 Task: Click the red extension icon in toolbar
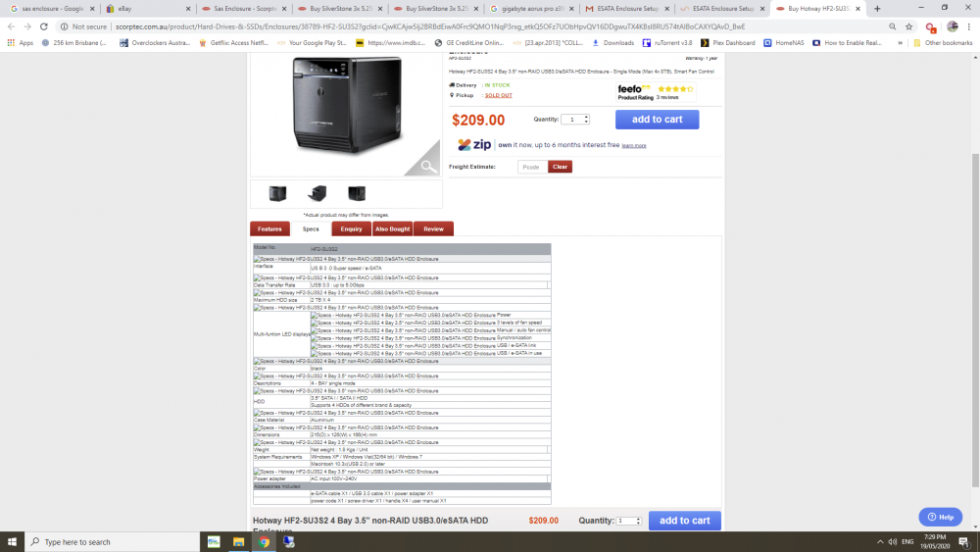931,26
